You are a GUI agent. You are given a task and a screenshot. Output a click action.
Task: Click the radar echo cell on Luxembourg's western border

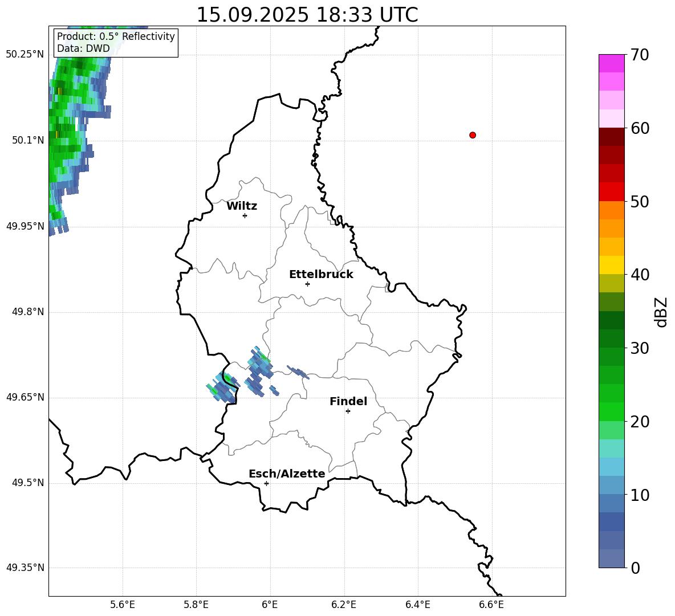pyautogui.click(x=222, y=387)
